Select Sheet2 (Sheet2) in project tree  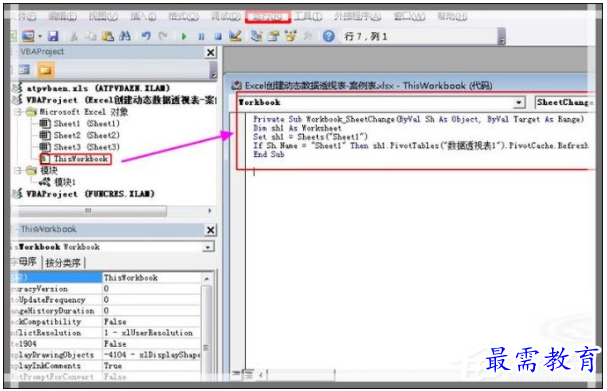point(86,135)
